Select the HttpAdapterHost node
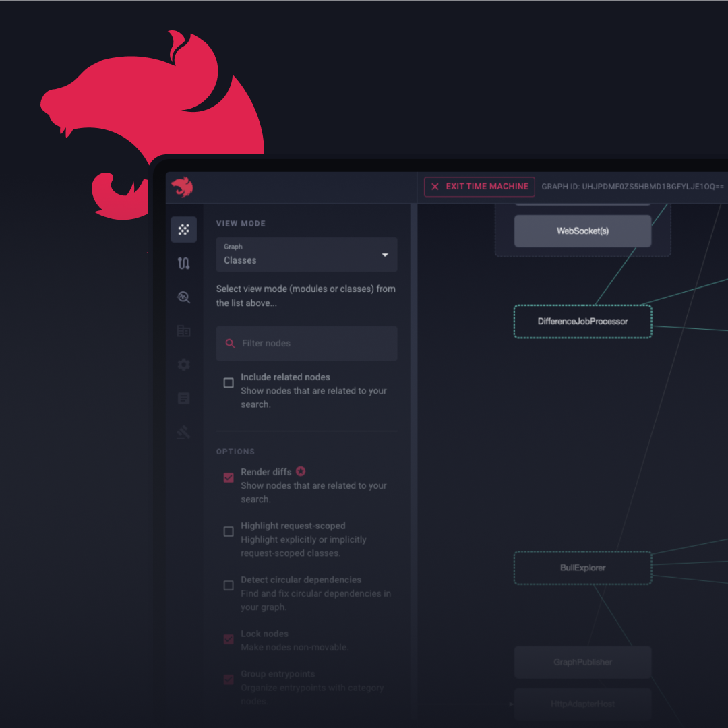The image size is (728, 728). point(582,704)
